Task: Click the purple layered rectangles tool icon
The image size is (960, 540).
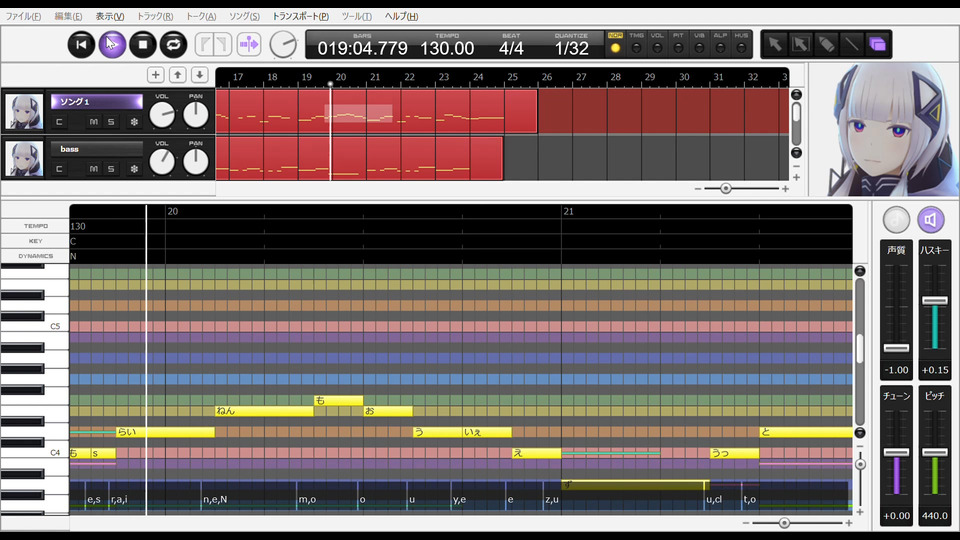Action: pyautogui.click(x=877, y=44)
